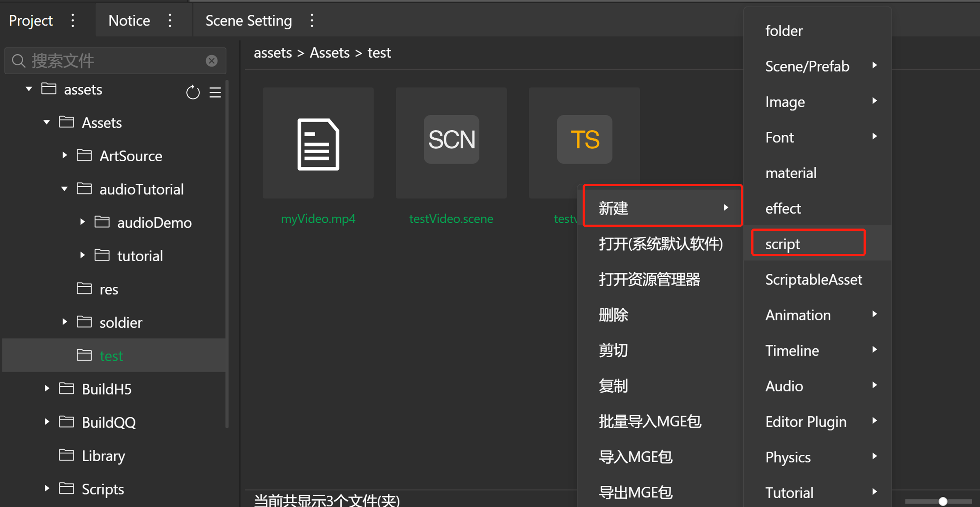Click Assets in the breadcrumb path
Viewport: 980px width, 507px height.
[x=330, y=53]
